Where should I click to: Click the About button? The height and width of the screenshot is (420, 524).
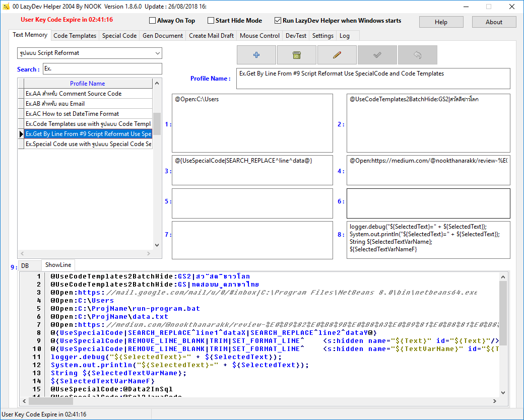(494, 22)
